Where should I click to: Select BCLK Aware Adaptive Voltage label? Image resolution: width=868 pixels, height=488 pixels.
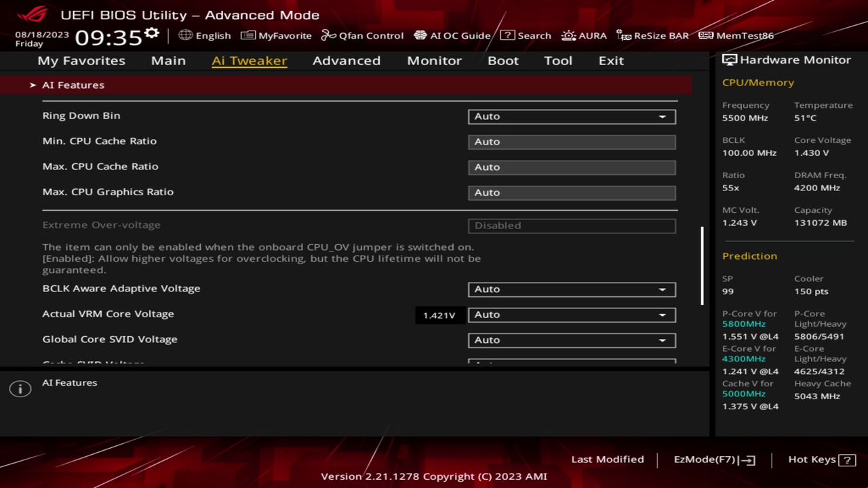121,288
